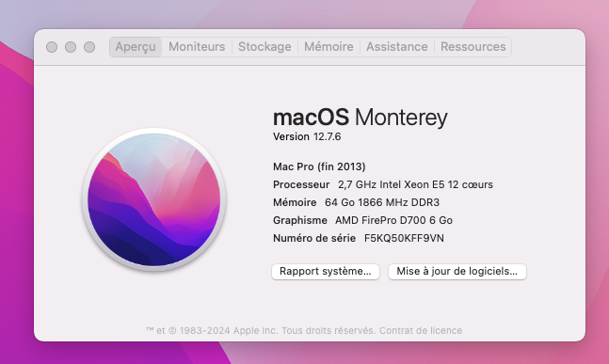Click the Apple Inc. copyright notice
This screenshot has width=609, height=364.
pyautogui.click(x=260, y=331)
